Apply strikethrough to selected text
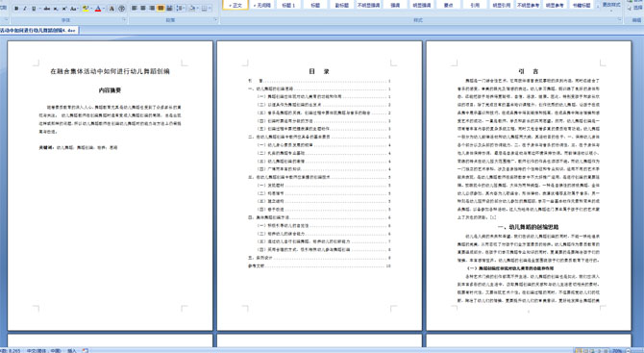Image resolution: width=644 pixels, height=353 pixels. coord(47,9)
